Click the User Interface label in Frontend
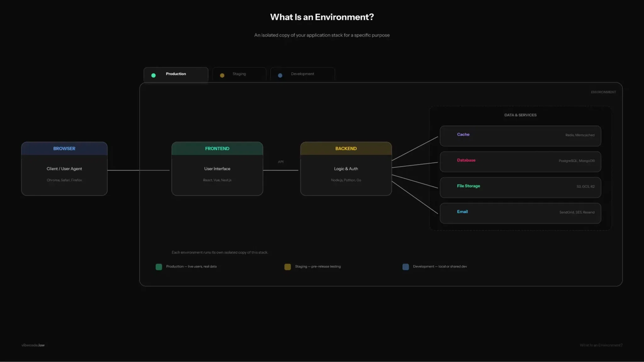This screenshot has height=362, width=644. pyautogui.click(x=217, y=169)
